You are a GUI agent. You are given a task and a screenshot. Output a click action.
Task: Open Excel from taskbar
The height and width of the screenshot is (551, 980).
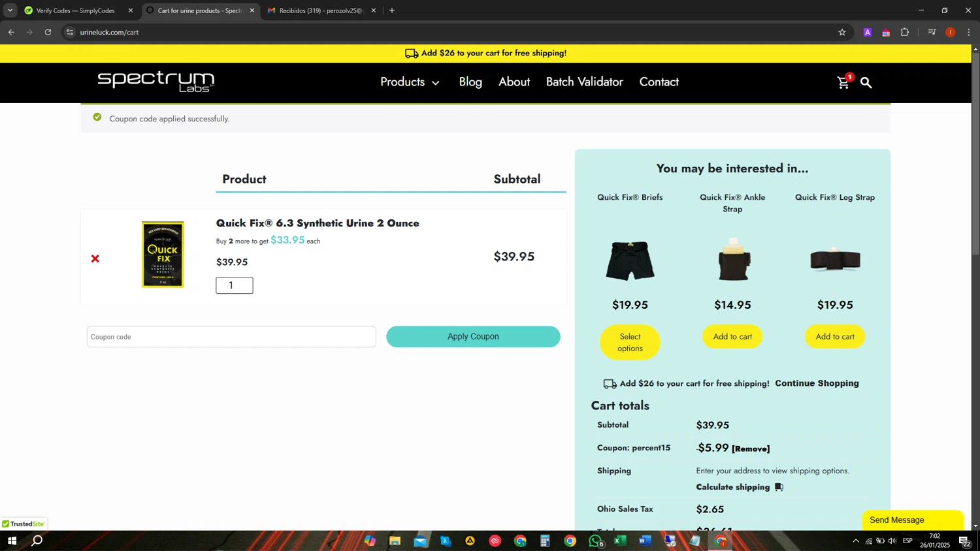(x=620, y=541)
